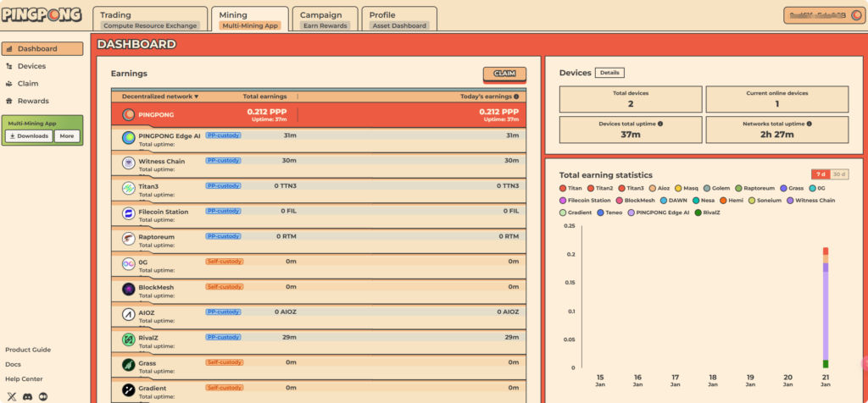Click the Witness Chain legend entry

[811, 201]
